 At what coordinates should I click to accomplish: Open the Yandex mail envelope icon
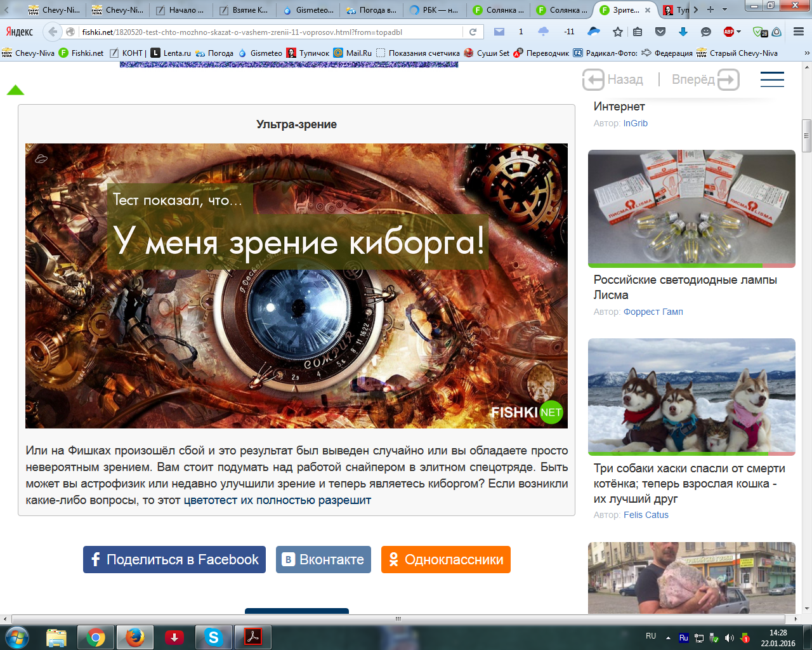click(499, 32)
